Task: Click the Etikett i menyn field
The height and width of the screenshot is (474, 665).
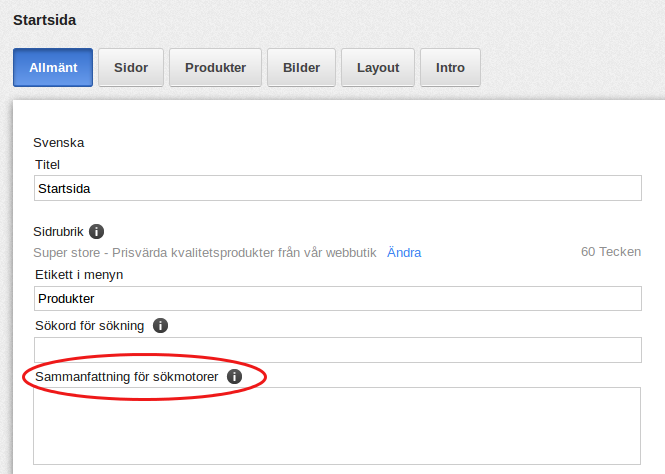Action: coord(338,298)
